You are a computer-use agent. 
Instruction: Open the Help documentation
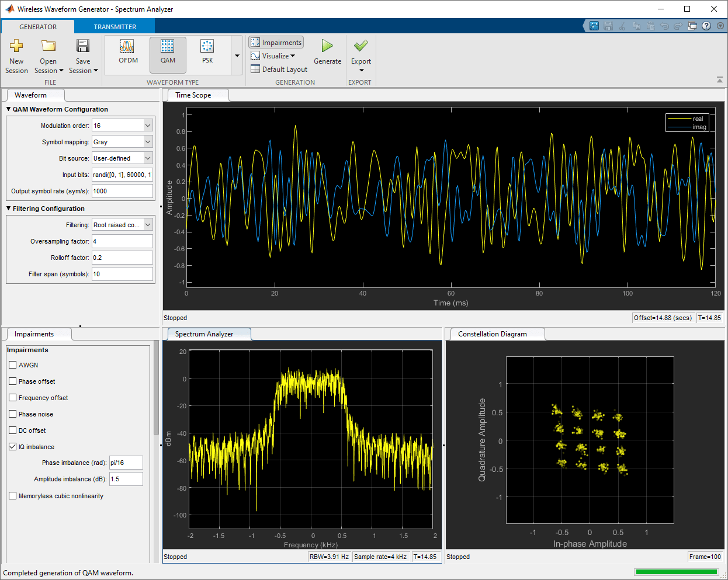pos(706,26)
